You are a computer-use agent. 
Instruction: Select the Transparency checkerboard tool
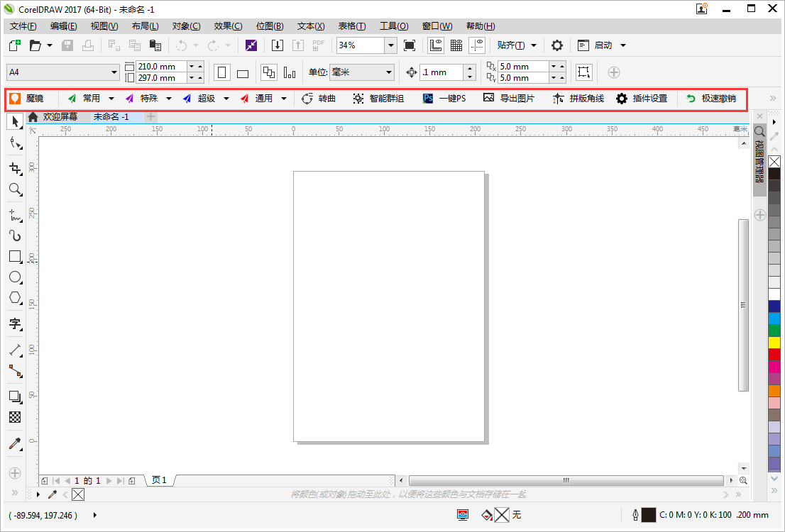[15, 417]
